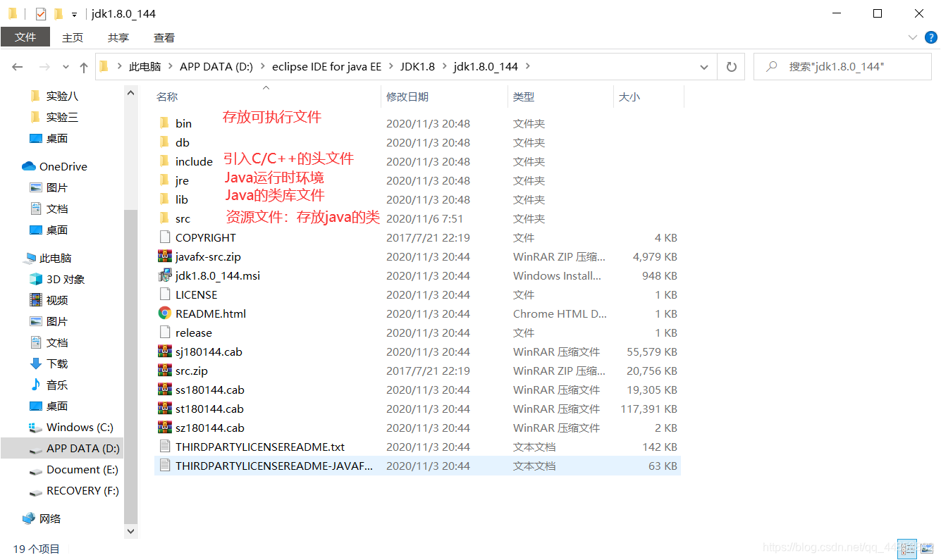This screenshot has width=941, height=560.
Task: Expand the chevron after 此电脑 breadcrumb
Action: tap(171, 67)
